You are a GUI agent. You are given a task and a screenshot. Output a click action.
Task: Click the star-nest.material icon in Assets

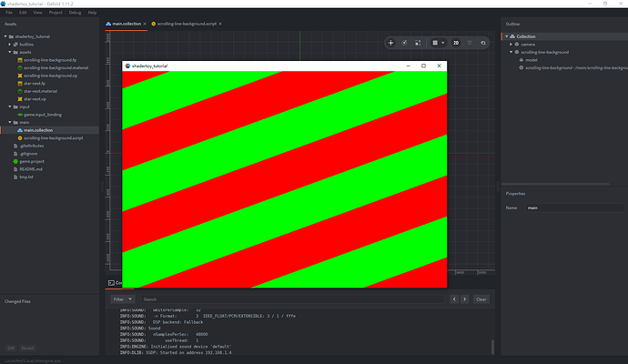[x=20, y=90]
